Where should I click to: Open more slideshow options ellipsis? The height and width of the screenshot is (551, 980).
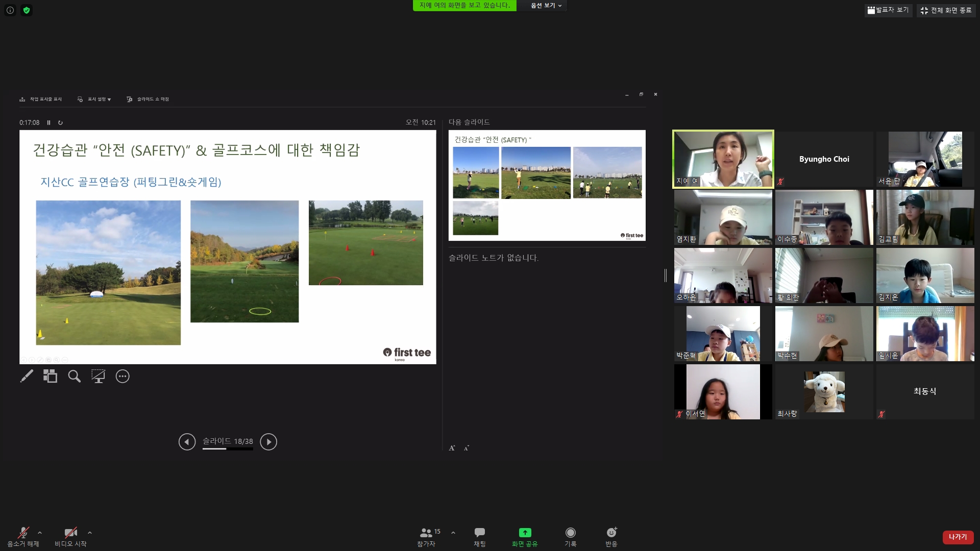coord(122,377)
